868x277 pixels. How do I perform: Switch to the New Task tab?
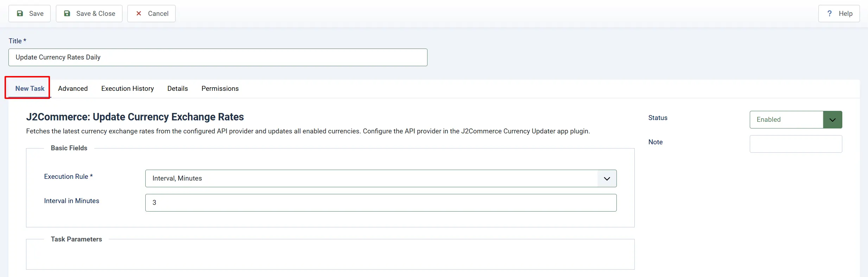(30, 88)
